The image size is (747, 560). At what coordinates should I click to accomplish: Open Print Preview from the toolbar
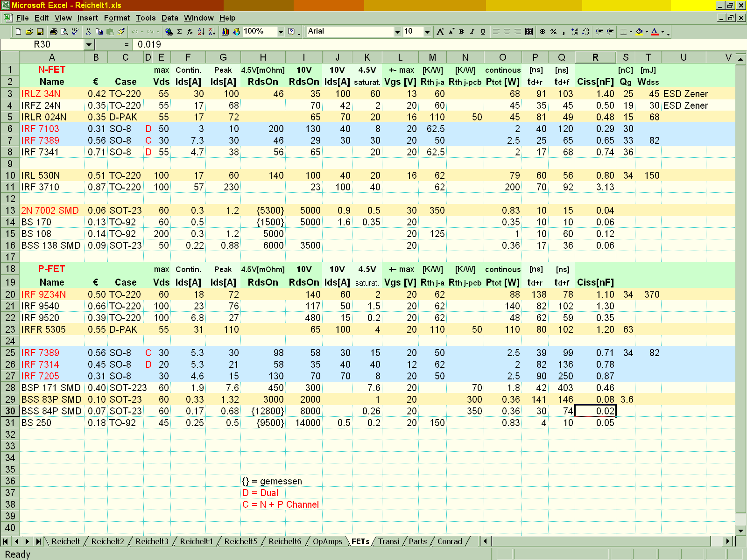tap(64, 32)
